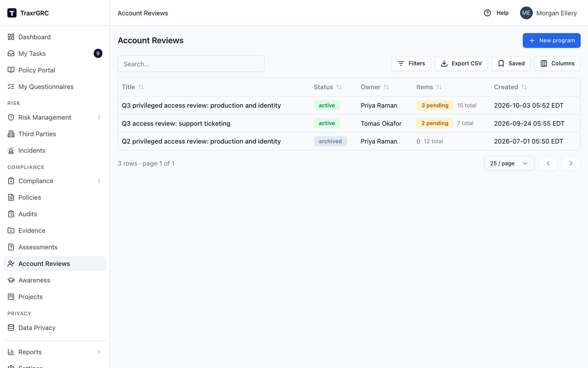588x368 pixels.
Task: Sort table by Owner column
Action: (375, 87)
